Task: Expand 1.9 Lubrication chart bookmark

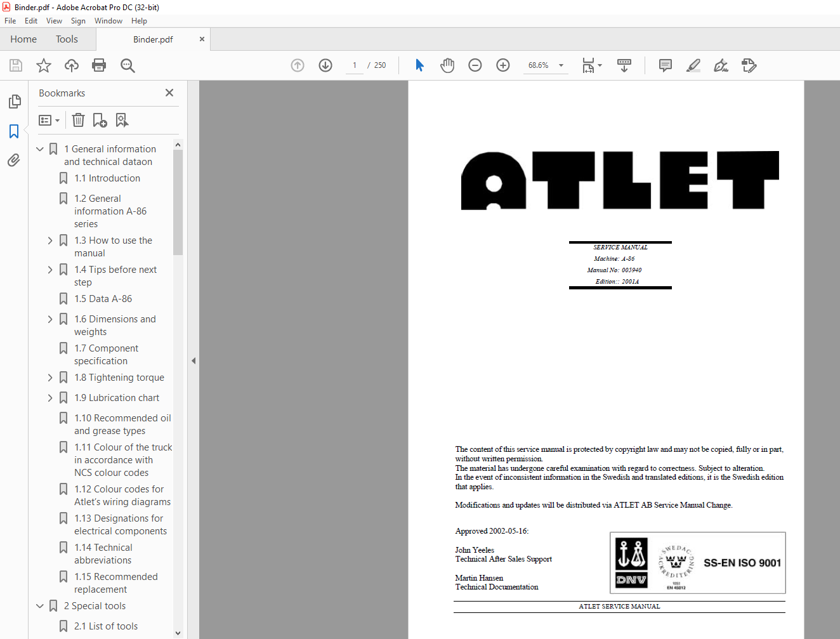Action: (x=50, y=398)
